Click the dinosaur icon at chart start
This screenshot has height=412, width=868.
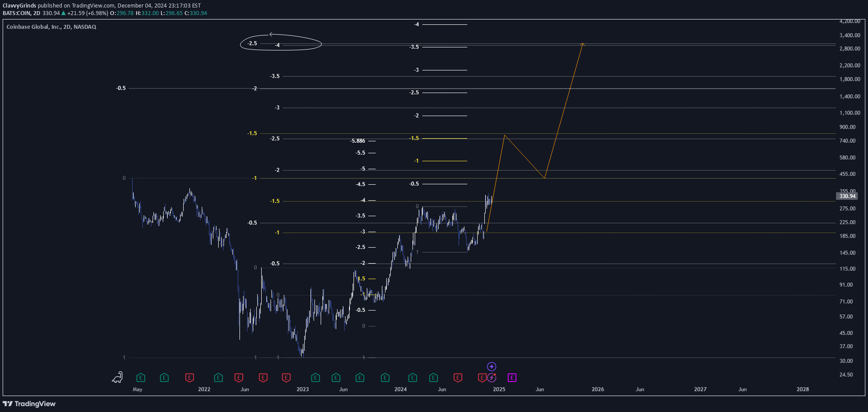tap(117, 377)
